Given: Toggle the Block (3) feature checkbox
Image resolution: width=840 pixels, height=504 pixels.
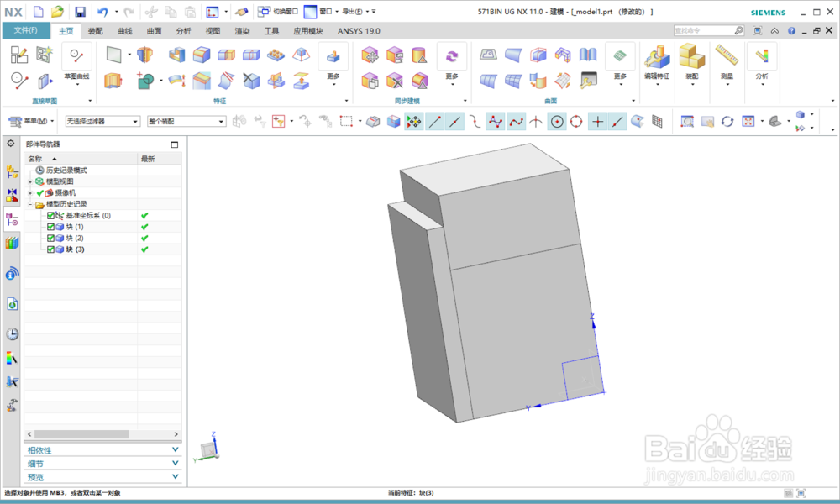Looking at the screenshot, I should (50, 249).
